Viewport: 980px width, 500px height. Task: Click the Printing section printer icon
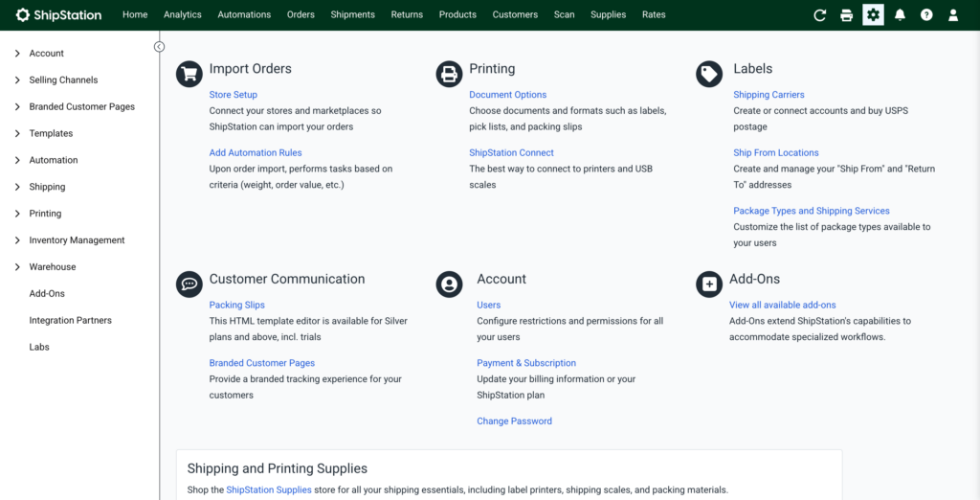(x=449, y=74)
